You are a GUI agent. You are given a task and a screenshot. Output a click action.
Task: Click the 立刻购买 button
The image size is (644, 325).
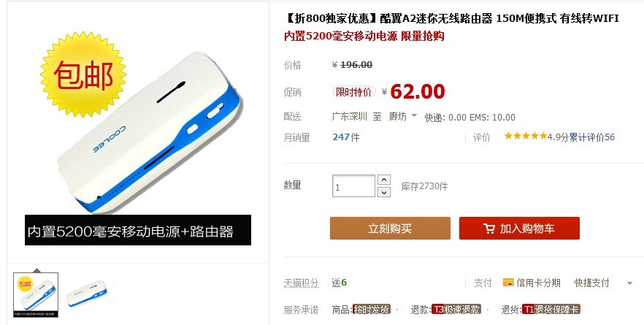coord(390,229)
